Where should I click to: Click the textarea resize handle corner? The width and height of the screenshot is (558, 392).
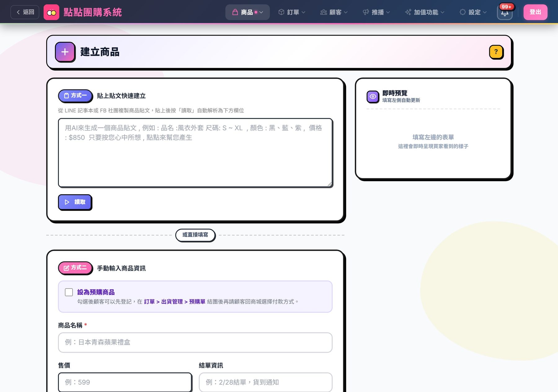tap(330, 184)
